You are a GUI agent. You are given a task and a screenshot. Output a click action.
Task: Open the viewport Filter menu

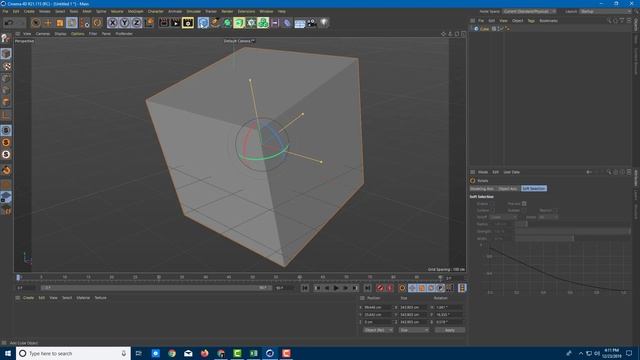(93, 34)
